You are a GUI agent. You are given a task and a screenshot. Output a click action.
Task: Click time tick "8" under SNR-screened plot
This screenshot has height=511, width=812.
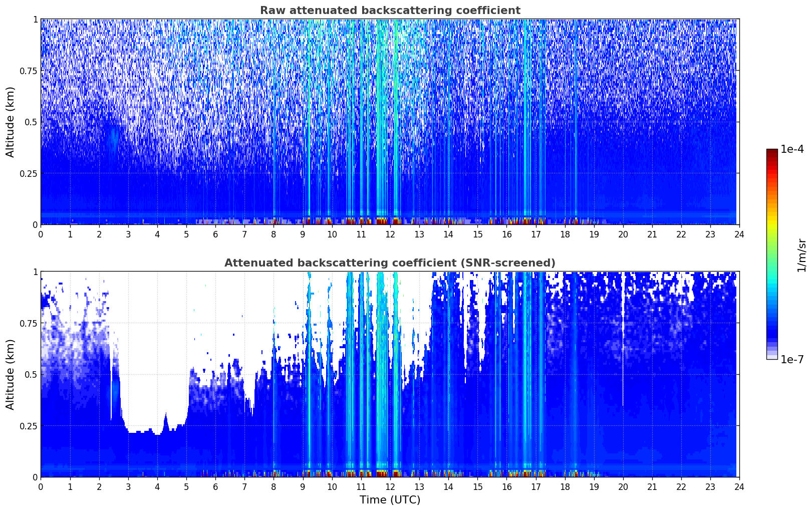coord(274,486)
